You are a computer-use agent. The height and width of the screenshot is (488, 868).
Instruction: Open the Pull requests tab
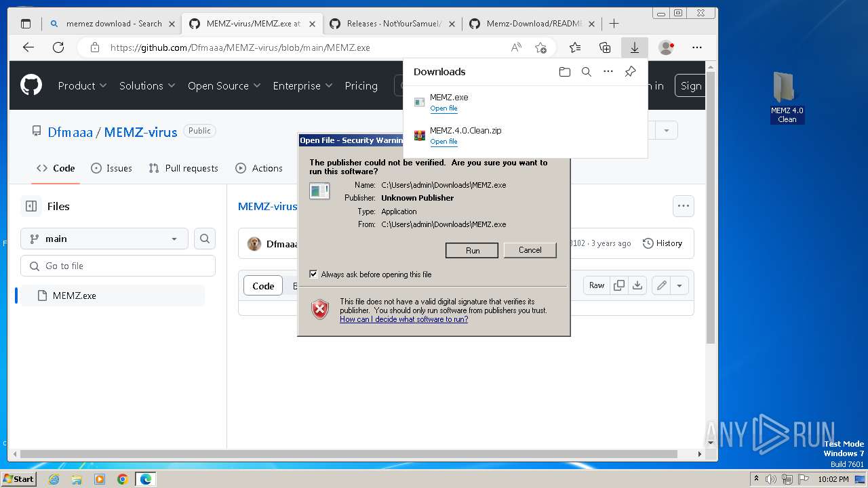(183, 168)
